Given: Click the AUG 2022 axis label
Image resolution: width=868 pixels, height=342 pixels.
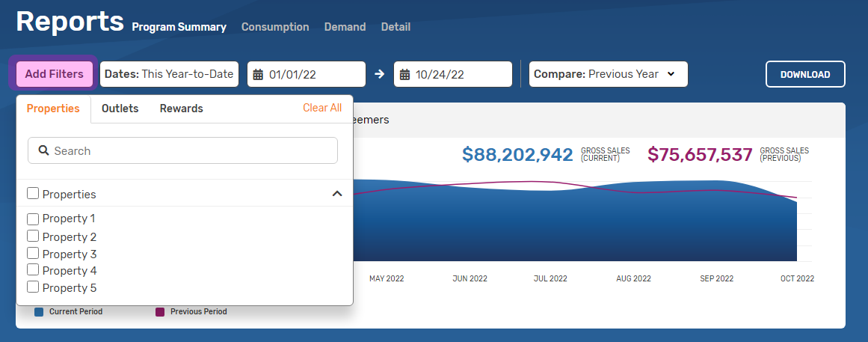Looking at the screenshot, I should point(633,279).
